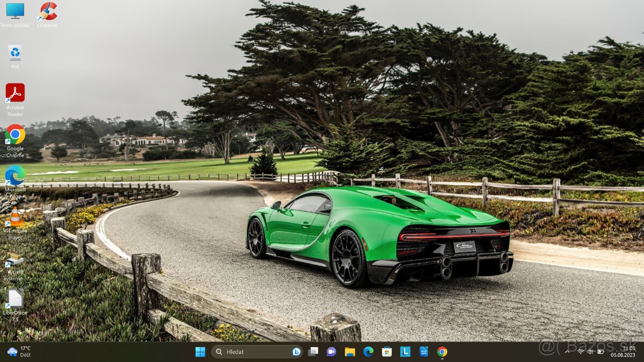Launch Microsoft Store from the taskbar
Viewport: 644px width, 362px height.
(x=387, y=352)
